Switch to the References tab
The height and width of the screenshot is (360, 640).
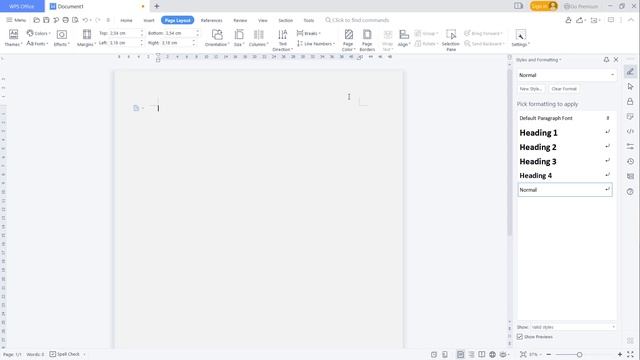[211, 20]
